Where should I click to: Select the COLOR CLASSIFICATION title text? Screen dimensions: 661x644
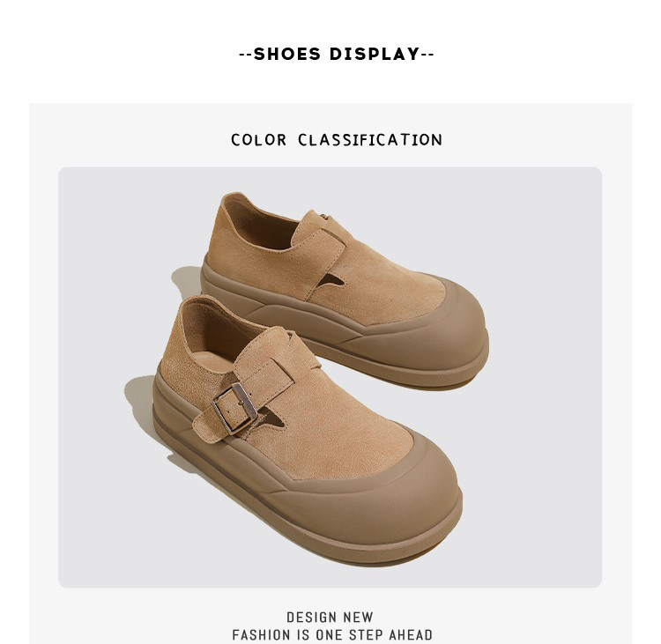[x=337, y=140]
